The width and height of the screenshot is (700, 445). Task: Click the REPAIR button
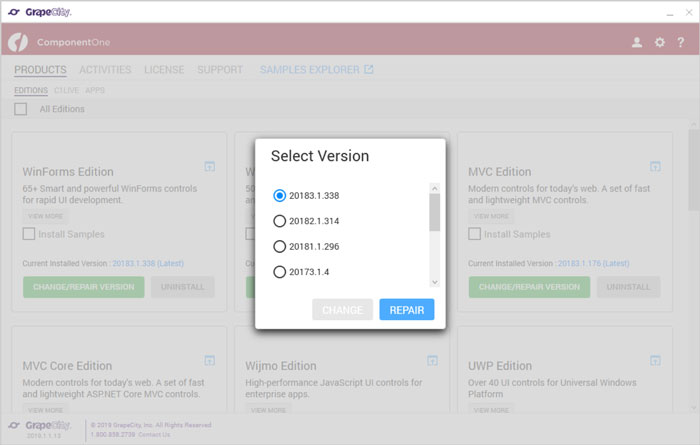tap(407, 310)
